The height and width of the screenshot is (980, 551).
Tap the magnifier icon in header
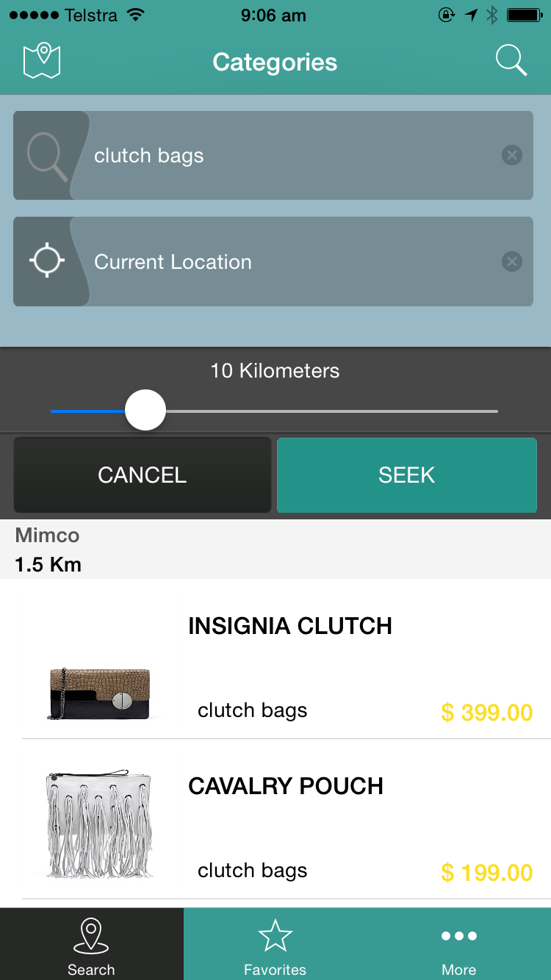click(x=511, y=61)
